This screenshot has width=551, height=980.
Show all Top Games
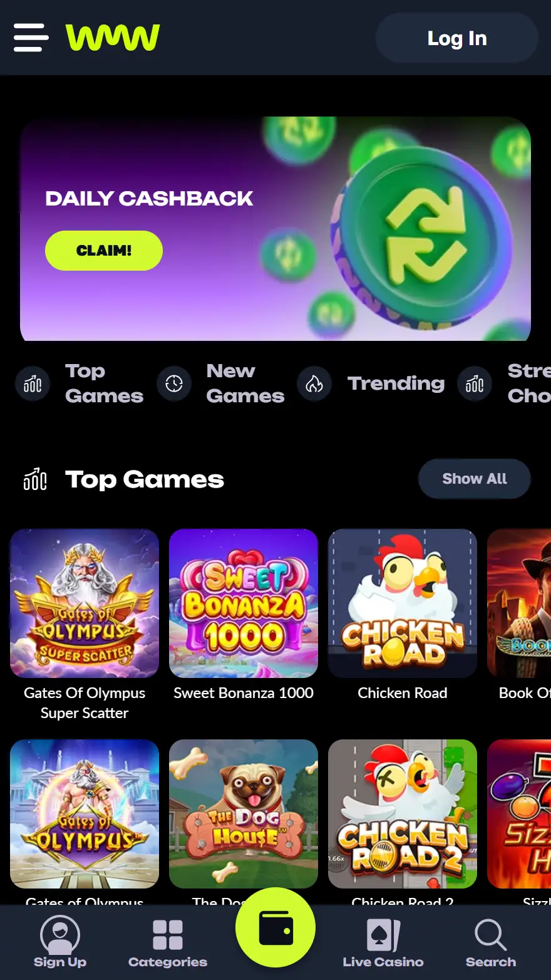pos(475,479)
